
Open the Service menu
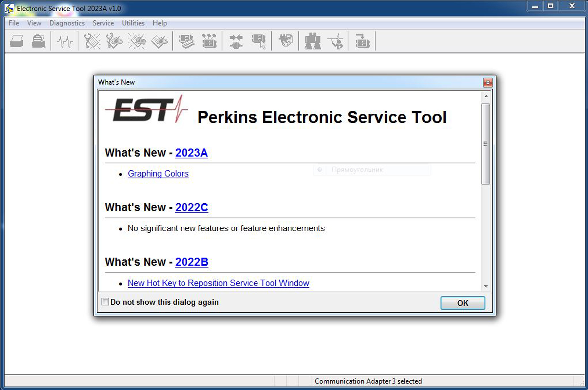[x=103, y=23]
